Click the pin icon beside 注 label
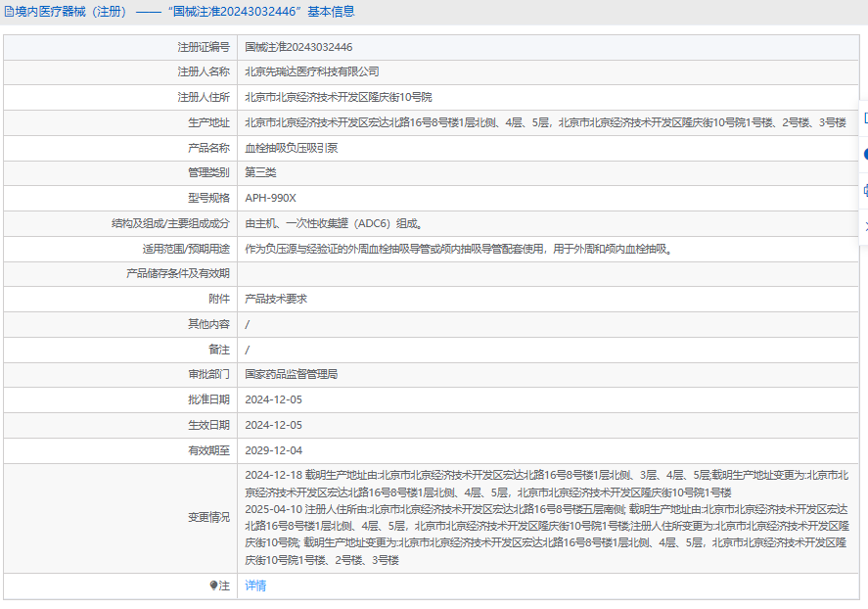 coord(213,586)
